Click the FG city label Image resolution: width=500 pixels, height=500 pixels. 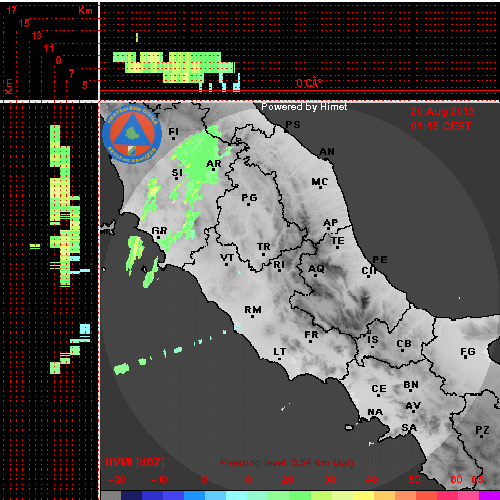[468, 352]
